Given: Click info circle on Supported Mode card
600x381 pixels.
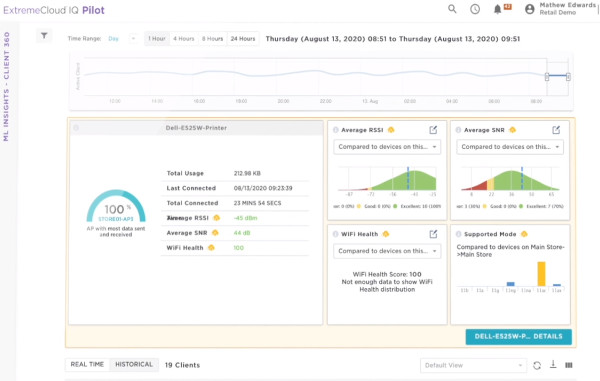Looking at the screenshot, I should click(458, 234).
